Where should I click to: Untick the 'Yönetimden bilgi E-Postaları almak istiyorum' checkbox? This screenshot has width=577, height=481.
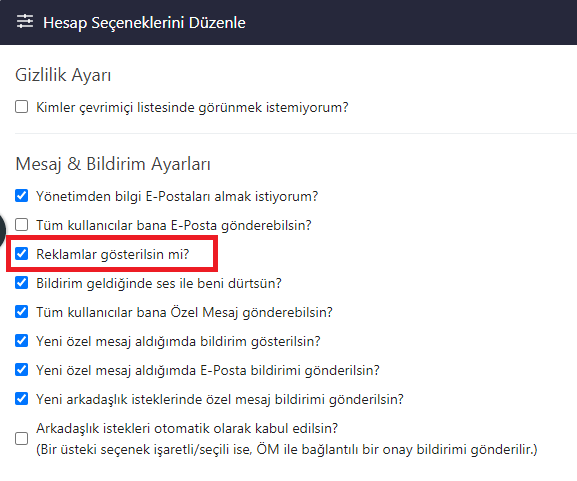(21, 196)
